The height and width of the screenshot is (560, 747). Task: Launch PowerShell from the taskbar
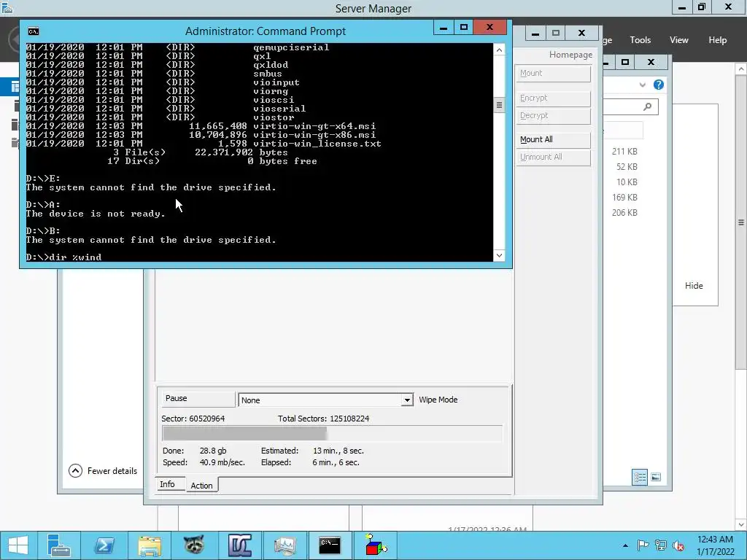(104, 545)
